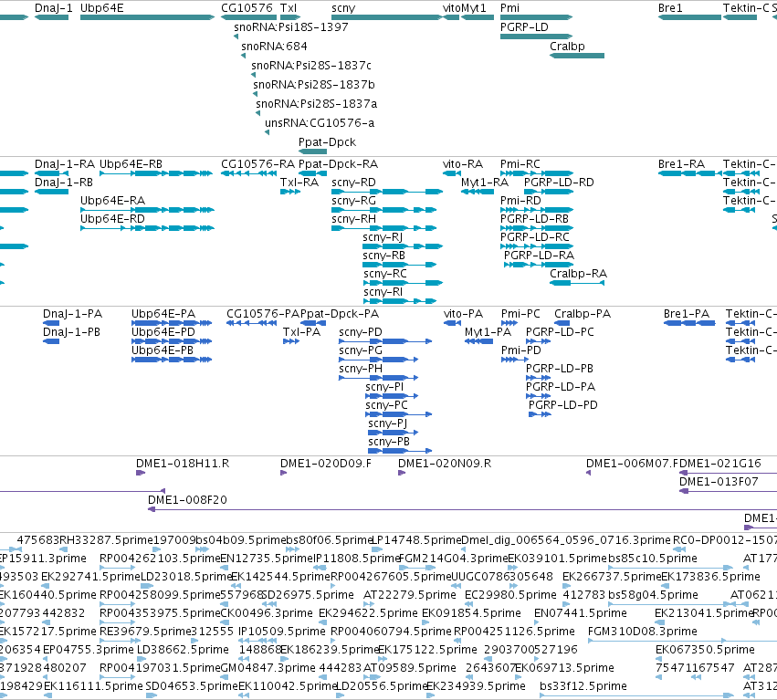The height and width of the screenshot is (700, 777).
Task: Click the DnaJ-1-RA transcript
Action: pos(51,173)
